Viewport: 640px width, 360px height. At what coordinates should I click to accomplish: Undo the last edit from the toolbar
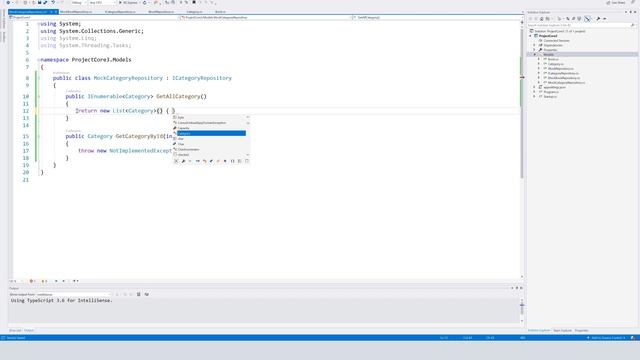tap(53, 2)
